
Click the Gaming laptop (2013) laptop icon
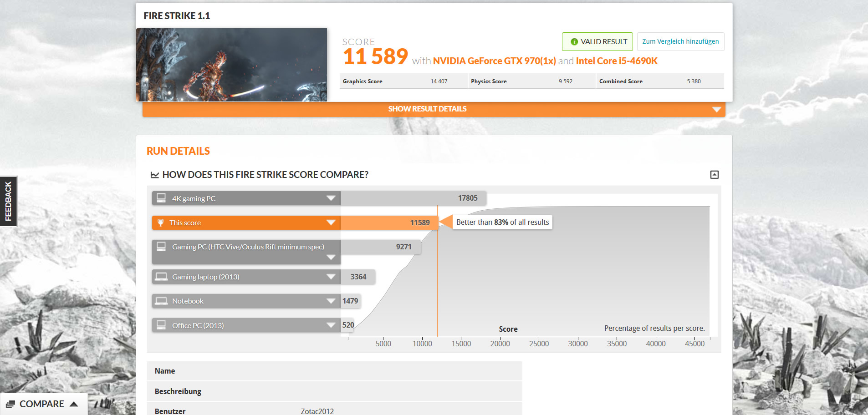click(x=161, y=277)
